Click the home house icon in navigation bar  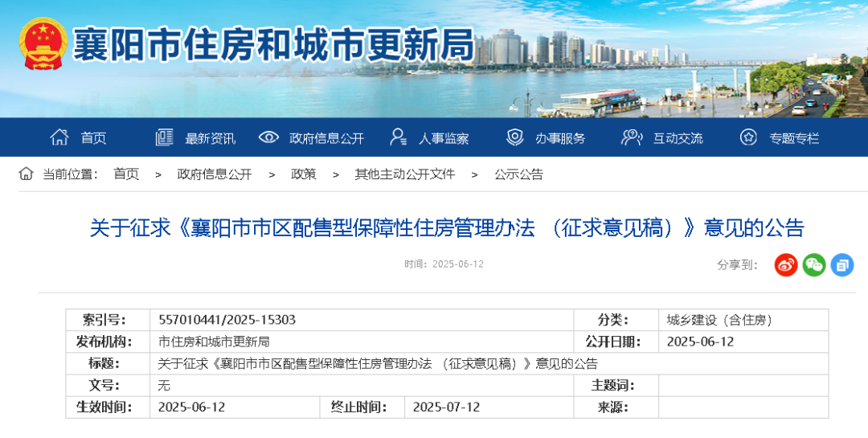click(59, 137)
